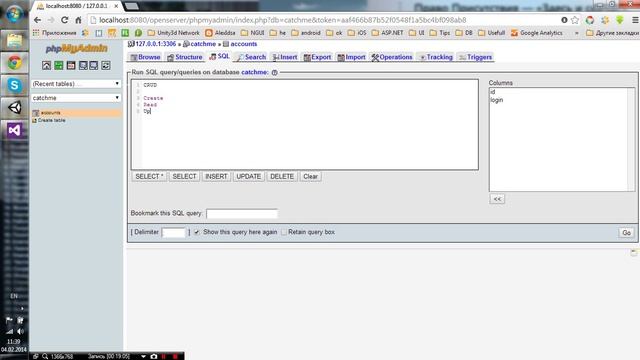This screenshot has width=640, height=360.
Task: Pause the screen recording
Action: pos(164,356)
